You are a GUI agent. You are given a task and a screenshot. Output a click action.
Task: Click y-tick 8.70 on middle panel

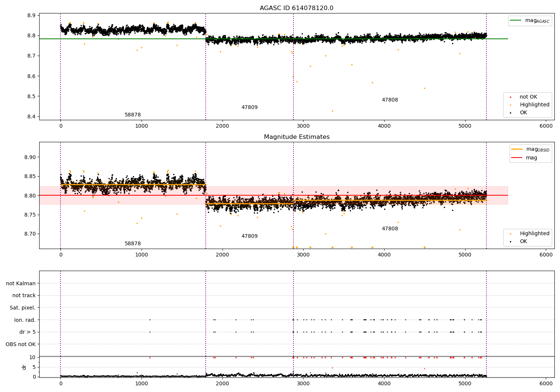click(30, 234)
